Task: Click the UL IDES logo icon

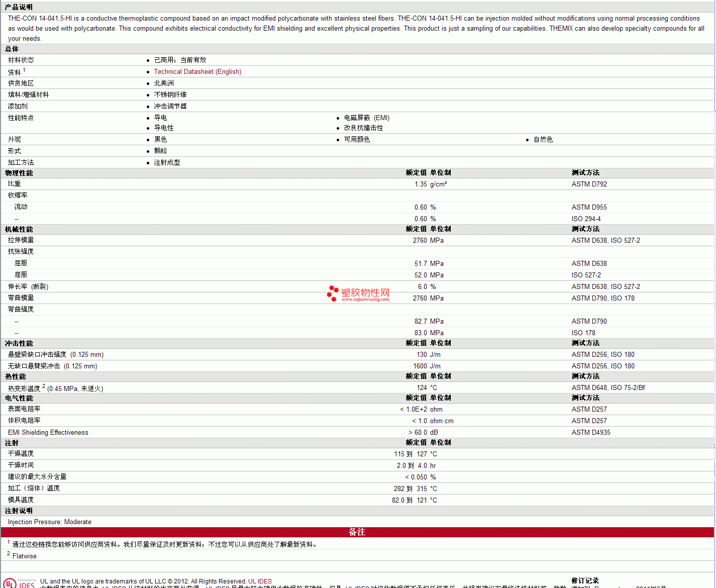Action: click(19, 583)
